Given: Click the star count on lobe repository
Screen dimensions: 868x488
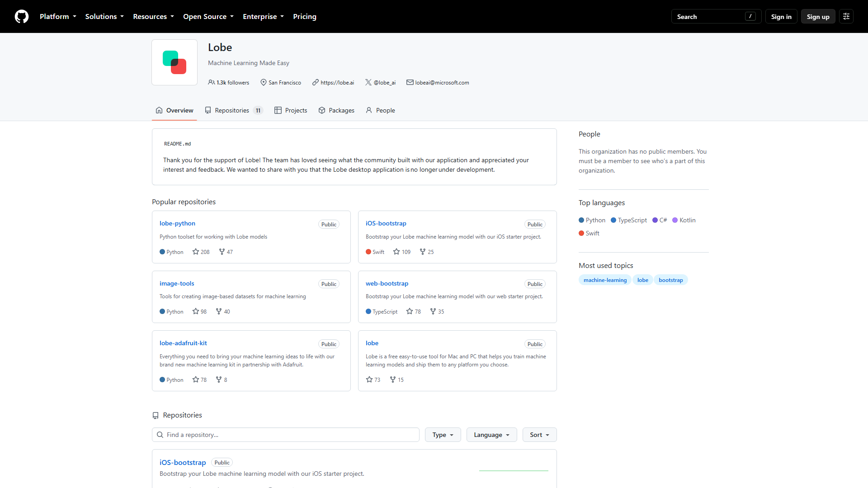Looking at the screenshot, I should tap(373, 380).
